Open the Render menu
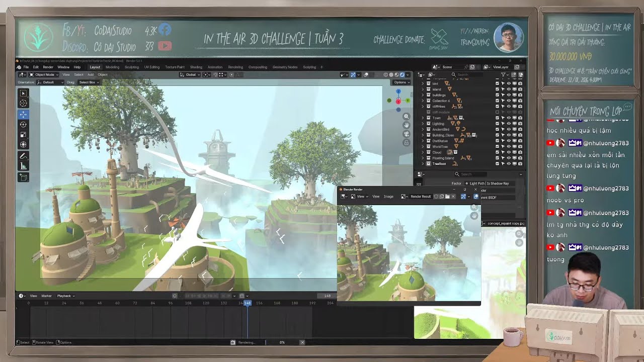The image size is (644, 362). click(x=48, y=67)
